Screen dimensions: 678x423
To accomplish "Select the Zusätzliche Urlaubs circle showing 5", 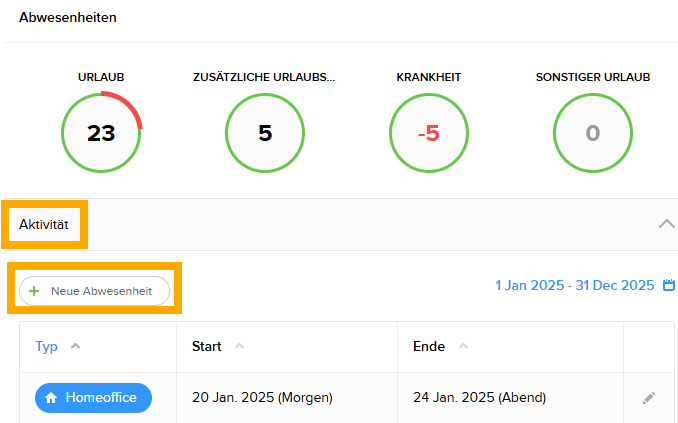I will tap(265, 133).
